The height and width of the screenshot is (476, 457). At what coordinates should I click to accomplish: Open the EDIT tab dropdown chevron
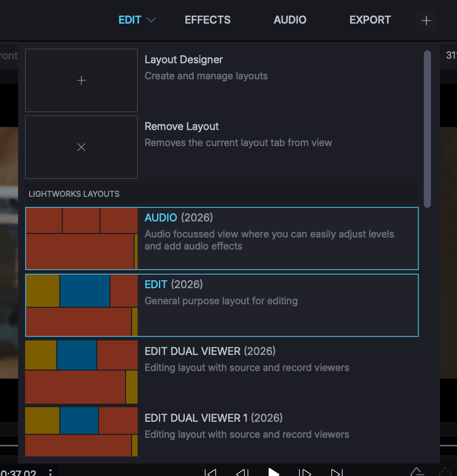(x=151, y=20)
